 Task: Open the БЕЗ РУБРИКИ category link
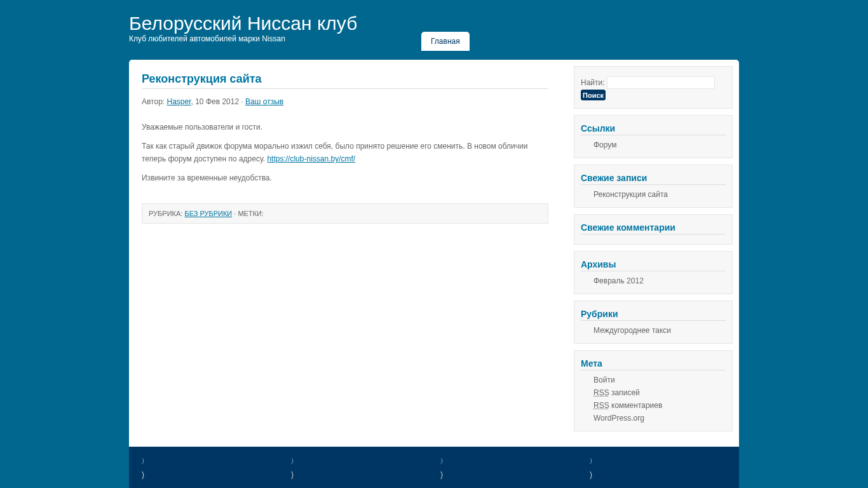point(208,213)
